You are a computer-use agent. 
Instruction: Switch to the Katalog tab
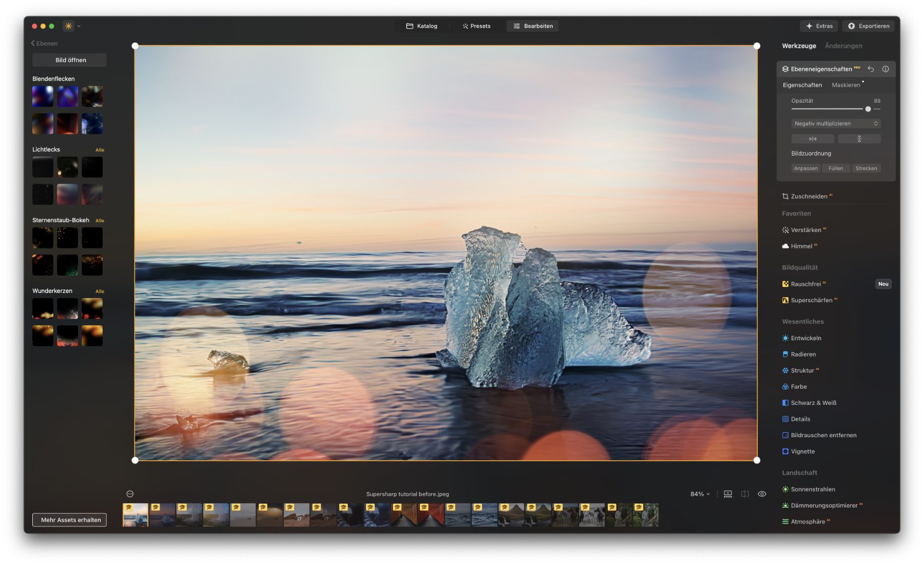[x=422, y=26]
